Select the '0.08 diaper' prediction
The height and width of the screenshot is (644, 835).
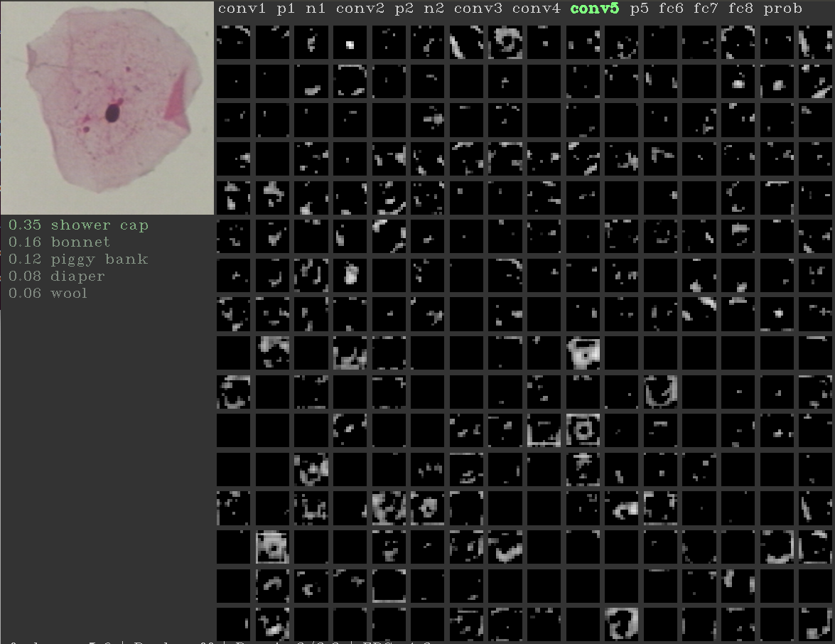coord(56,277)
